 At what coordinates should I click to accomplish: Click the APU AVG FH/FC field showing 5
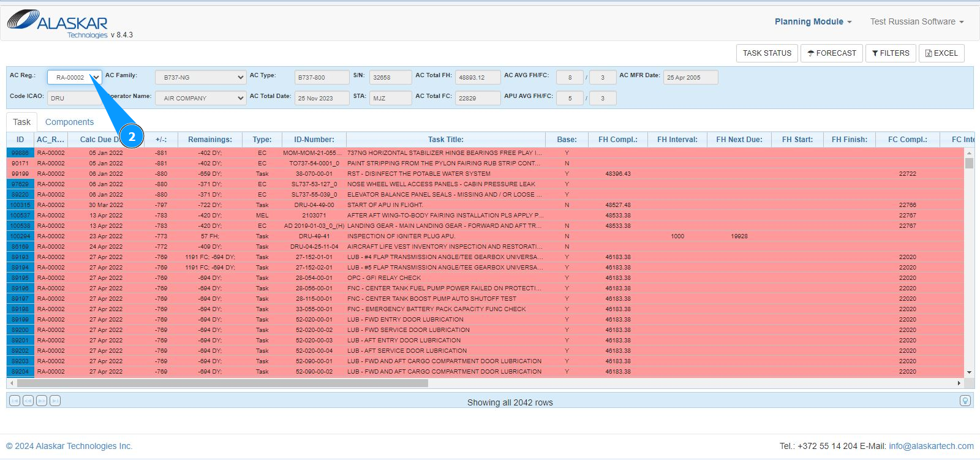click(x=570, y=98)
